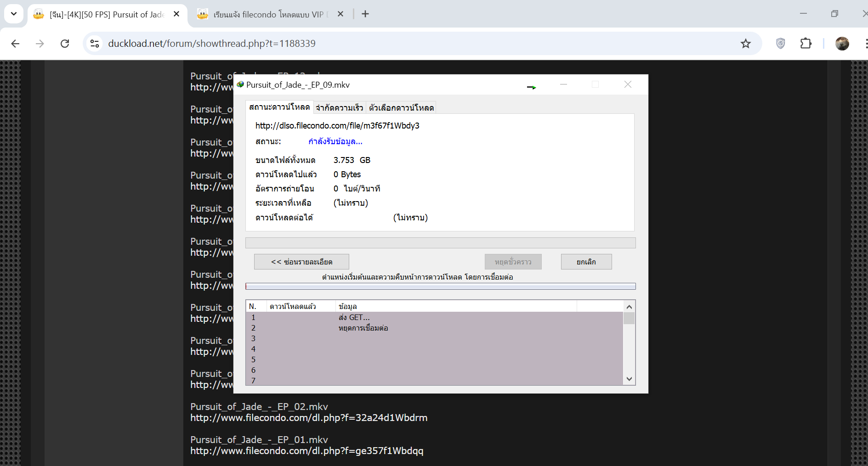Open the browser extensions puzzle icon
Screen dimensions: 868x466
pyautogui.click(x=806, y=44)
